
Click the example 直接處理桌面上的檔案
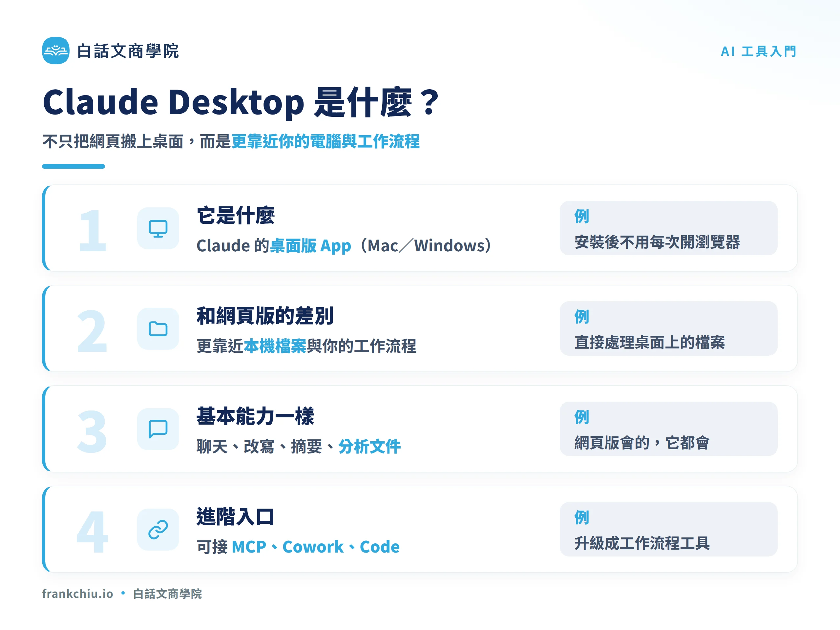[650, 343]
